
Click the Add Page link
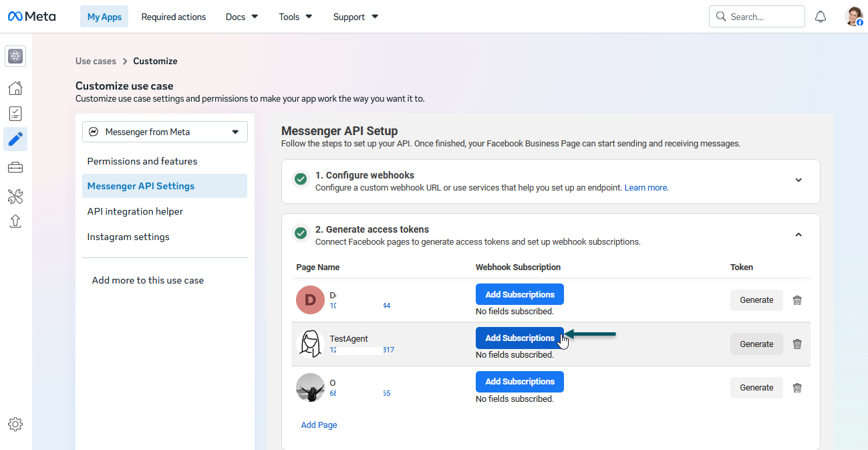click(x=319, y=425)
